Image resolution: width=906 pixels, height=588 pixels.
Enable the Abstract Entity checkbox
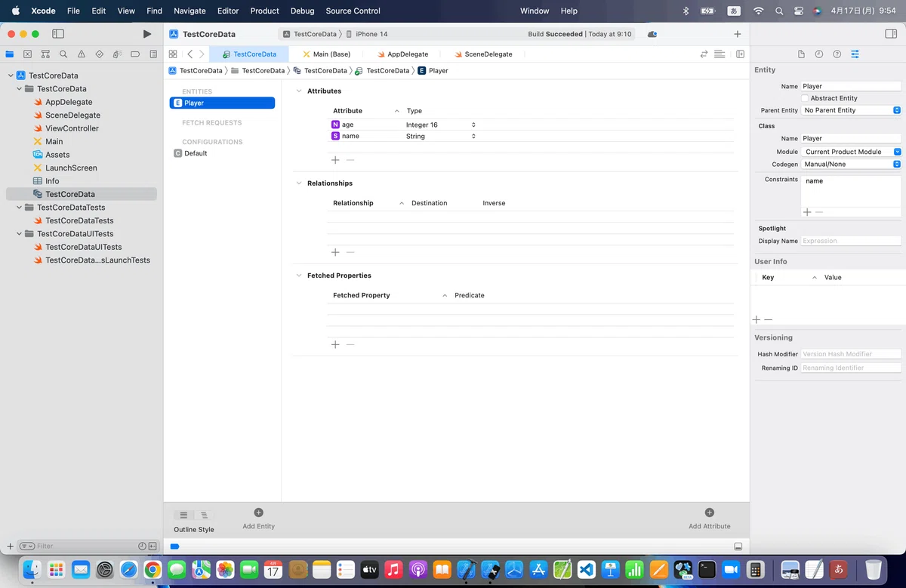click(x=805, y=98)
